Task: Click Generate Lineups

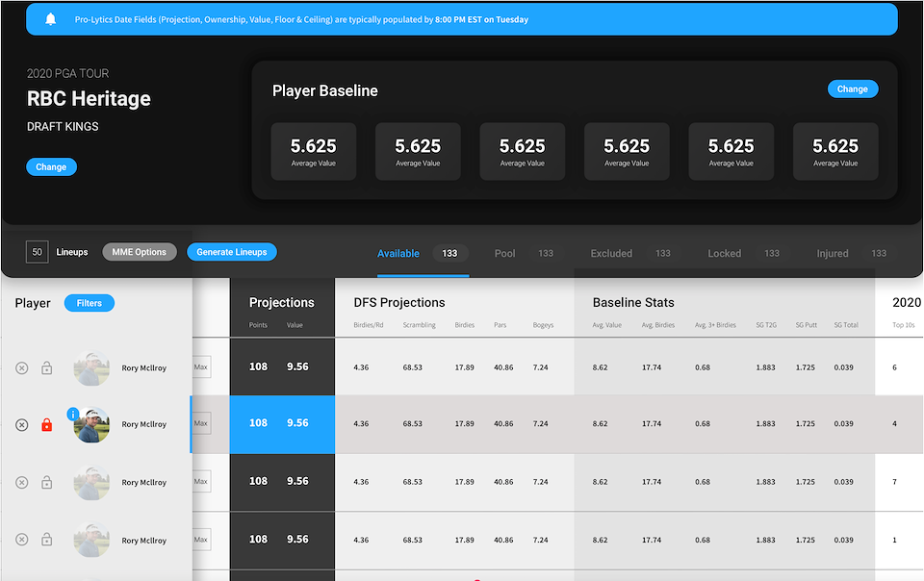Action: (x=232, y=252)
